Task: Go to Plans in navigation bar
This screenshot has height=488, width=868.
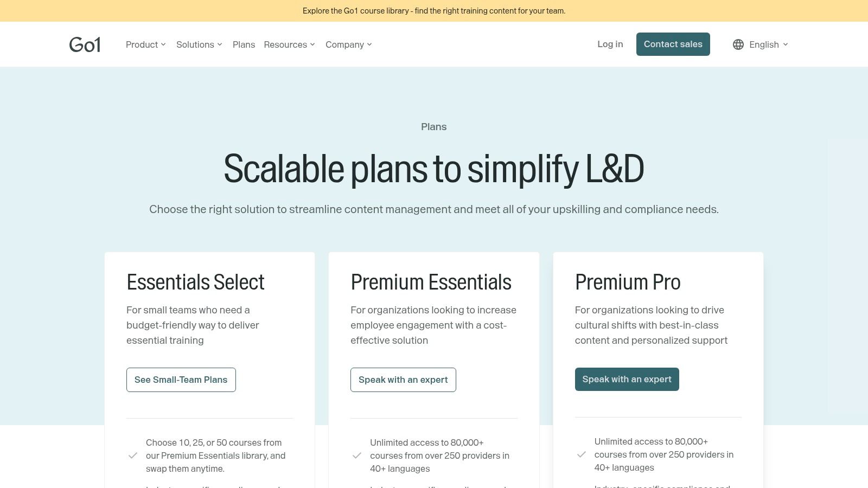Action: click(x=244, y=44)
